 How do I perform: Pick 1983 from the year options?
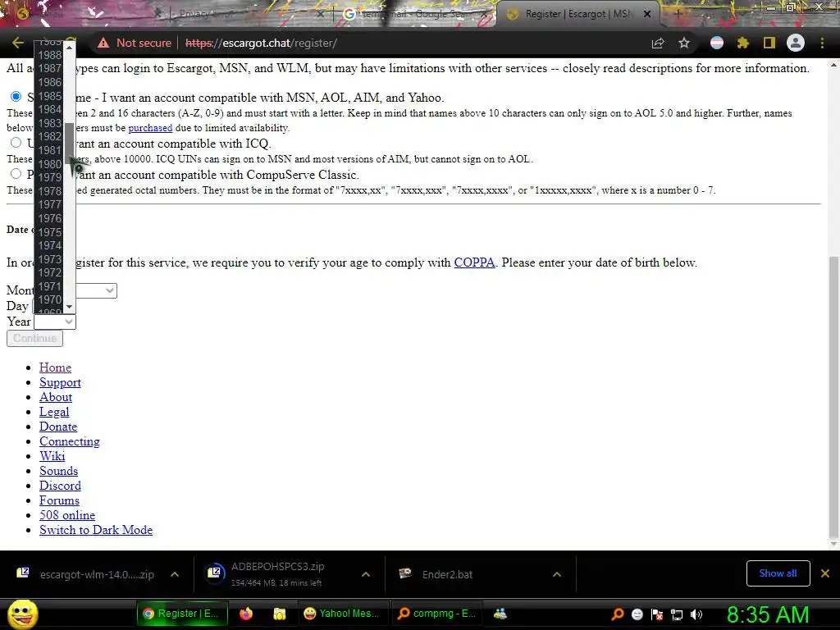(50, 123)
